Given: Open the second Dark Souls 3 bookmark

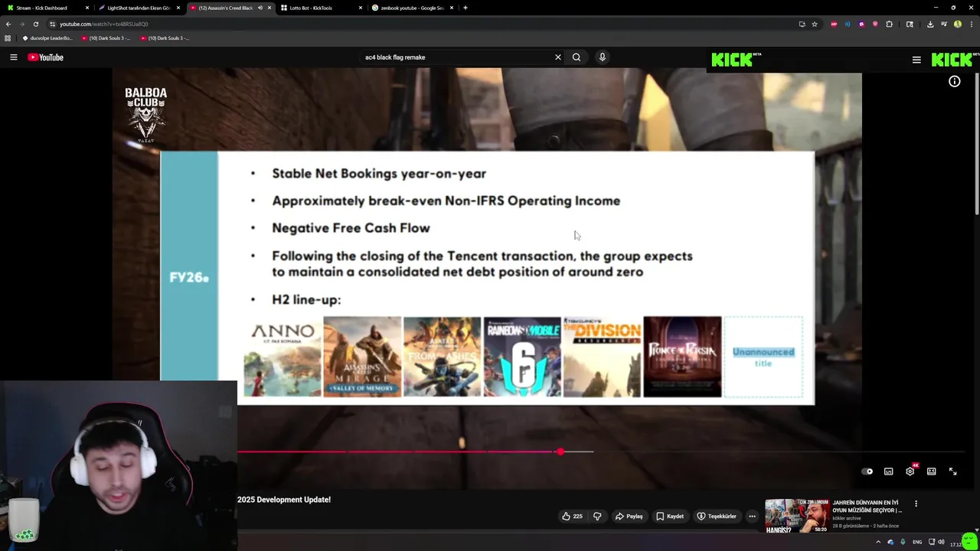Looking at the screenshot, I should [164, 38].
